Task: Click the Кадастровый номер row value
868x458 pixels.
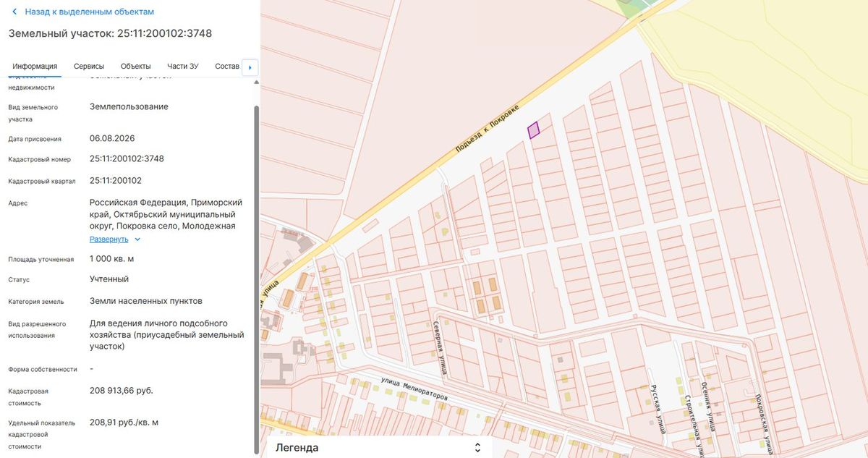Action: tap(127, 158)
